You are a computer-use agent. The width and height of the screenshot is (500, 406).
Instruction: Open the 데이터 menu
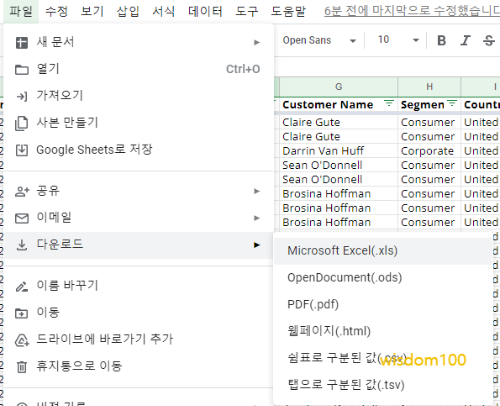coord(205,11)
